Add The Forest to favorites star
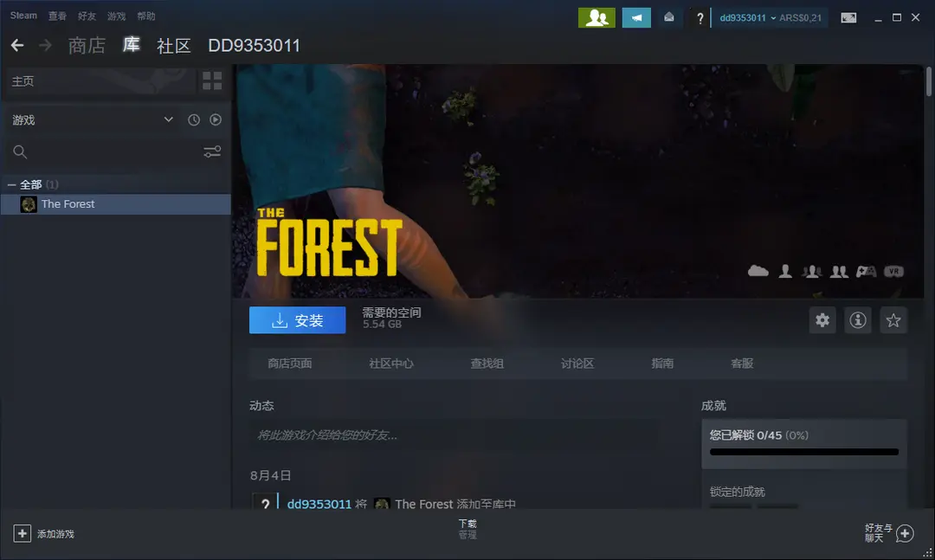 coord(893,320)
